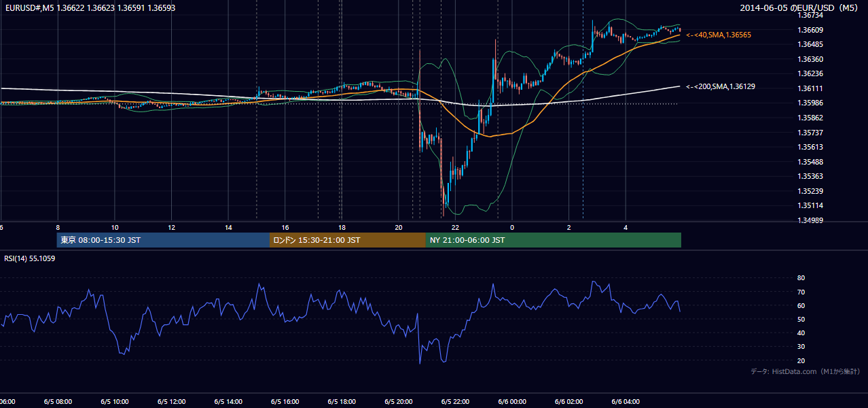Click the 1.35737 price axis label

coord(810,133)
